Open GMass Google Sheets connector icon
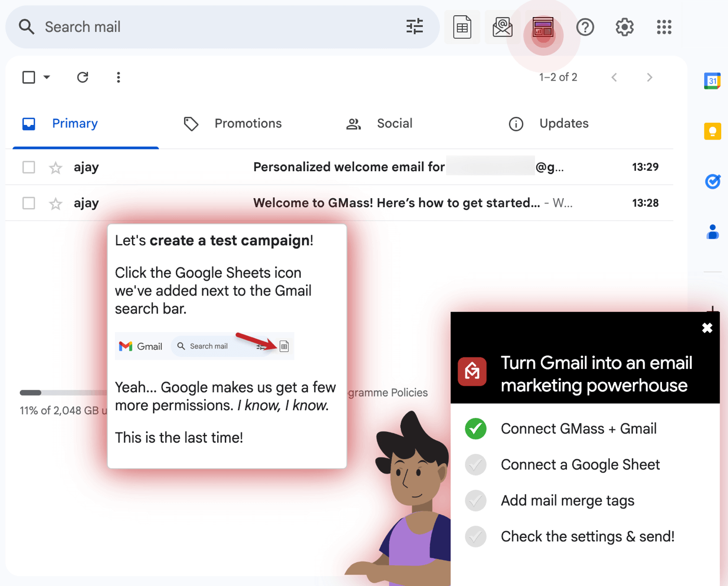Image resolution: width=728 pixels, height=586 pixels. coord(462,27)
